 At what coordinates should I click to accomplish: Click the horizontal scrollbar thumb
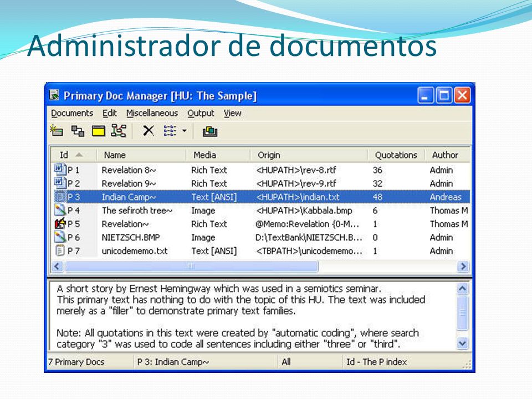(191, 267)
